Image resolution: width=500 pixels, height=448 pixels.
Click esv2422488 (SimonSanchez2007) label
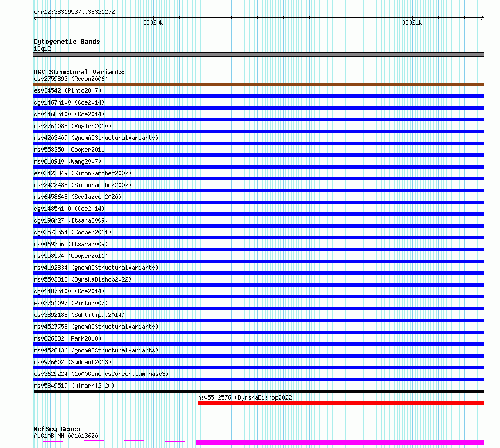coord(83,185)
